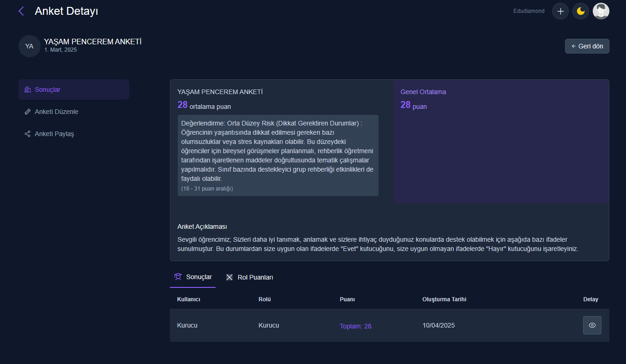
Task: Click the Geri dön button
Action: click(x=587, y=46)
